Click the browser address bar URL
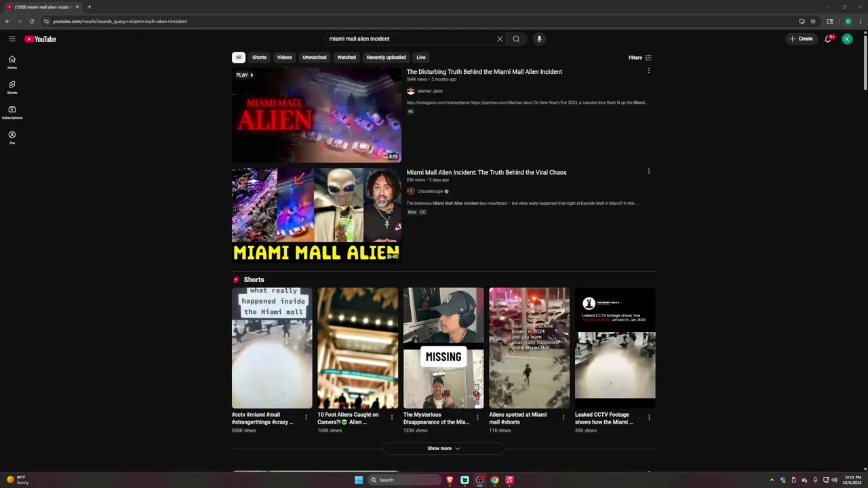 120,21
